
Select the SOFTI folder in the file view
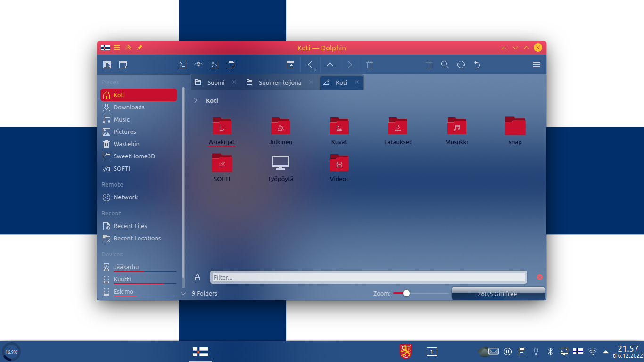pos(222,168)
